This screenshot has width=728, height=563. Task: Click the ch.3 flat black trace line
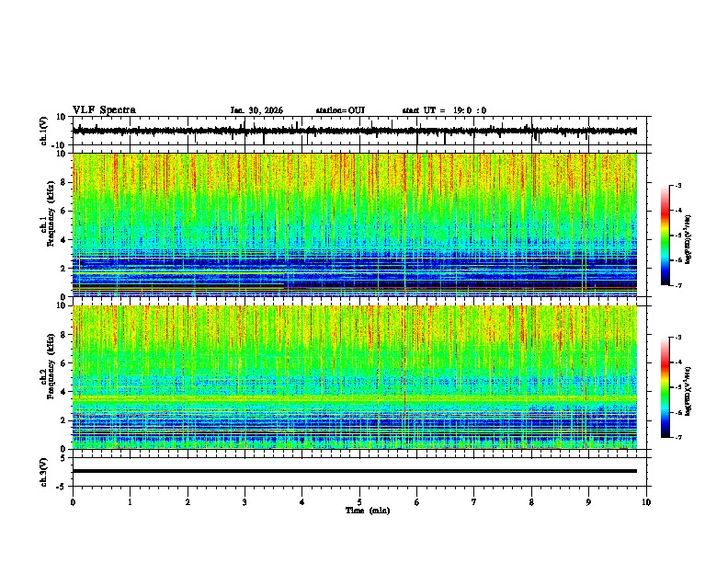click(x=355, y=471)
